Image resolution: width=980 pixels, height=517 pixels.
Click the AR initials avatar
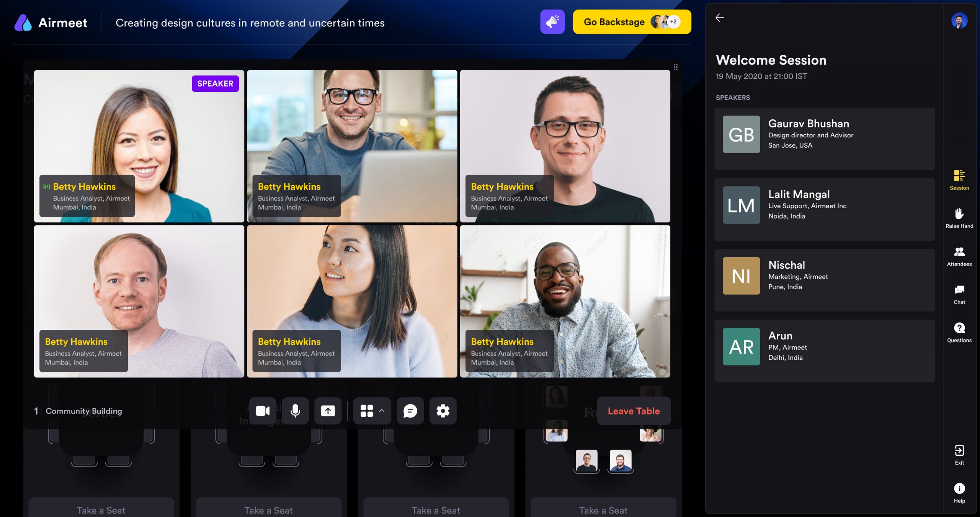click(741, 347)
